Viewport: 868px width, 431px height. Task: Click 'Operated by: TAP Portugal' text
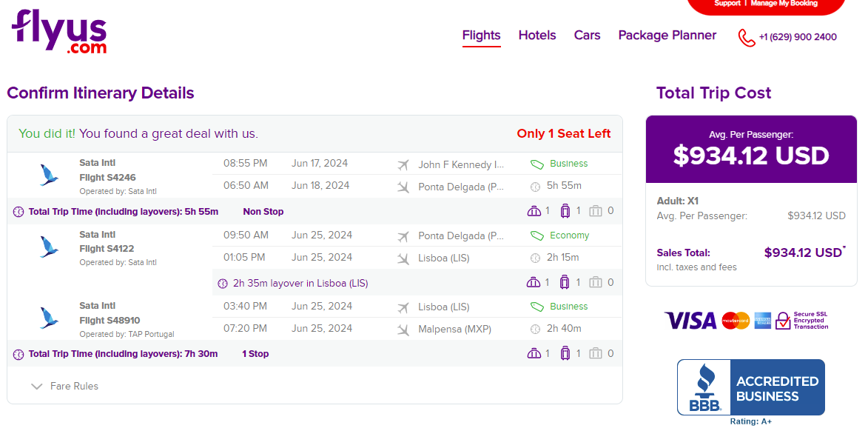point(127,334)
